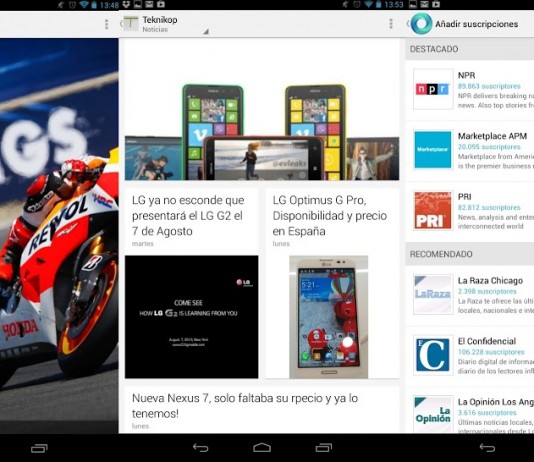The width and height of the screenshot is (534, 462).
Task: Select PRI subscription title
Action: pyautogui.click(x=465, y=197)
